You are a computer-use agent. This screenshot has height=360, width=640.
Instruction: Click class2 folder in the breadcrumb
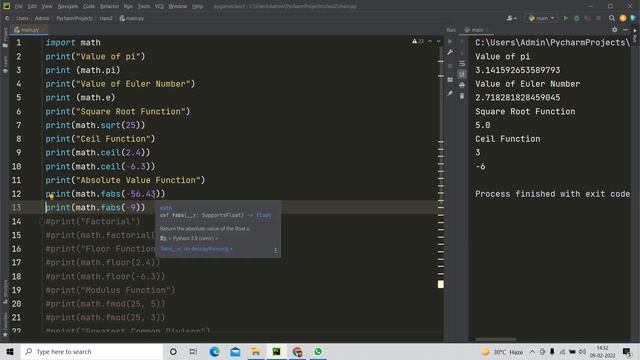(106, 18)
